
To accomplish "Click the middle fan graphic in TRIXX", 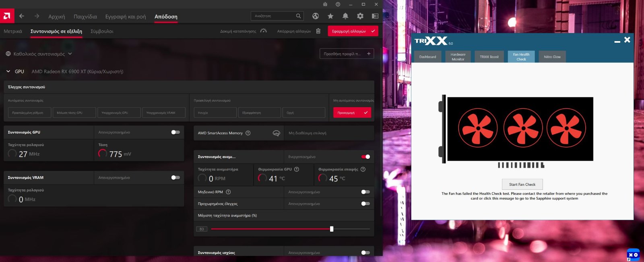I will [522, 129].
